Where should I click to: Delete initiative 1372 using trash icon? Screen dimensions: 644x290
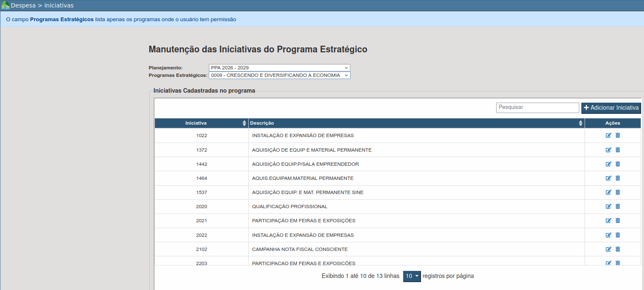click(617, 150)
